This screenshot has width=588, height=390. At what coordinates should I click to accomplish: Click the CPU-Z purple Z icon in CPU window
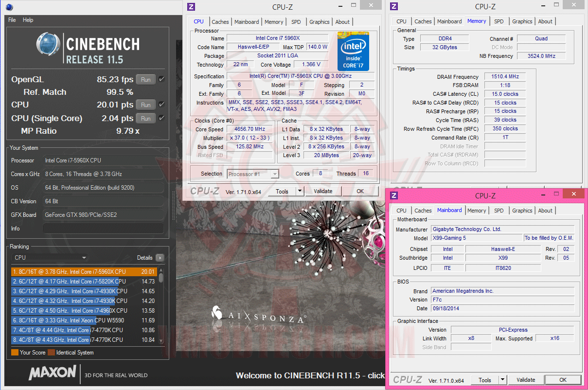coord(191,7)
